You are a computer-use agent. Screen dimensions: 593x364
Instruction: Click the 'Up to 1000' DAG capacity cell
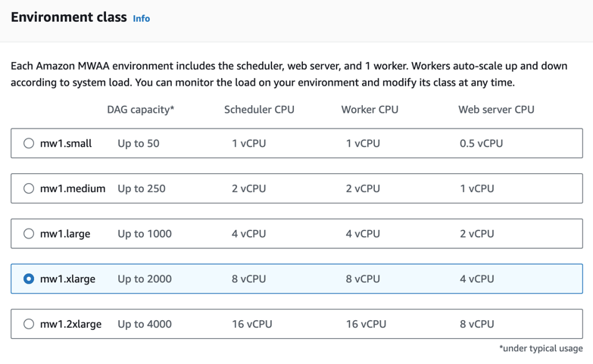click(145, 234)
